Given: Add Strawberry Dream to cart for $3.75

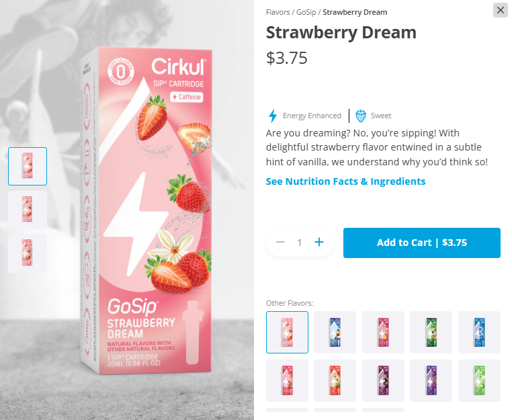Looking at the screenshot, I should (421, 243).
